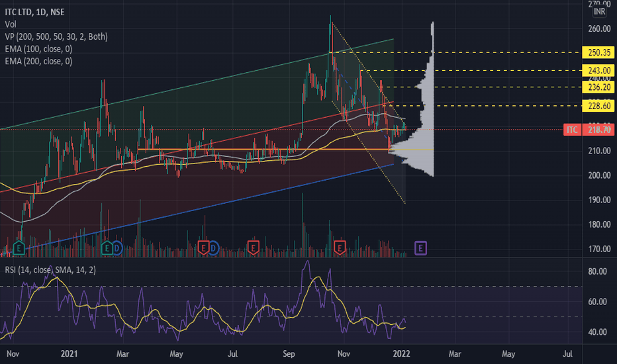Viewport: 617px width, 364px height.
Task: Click the Sep label on time axis
Action: [289, 354]
